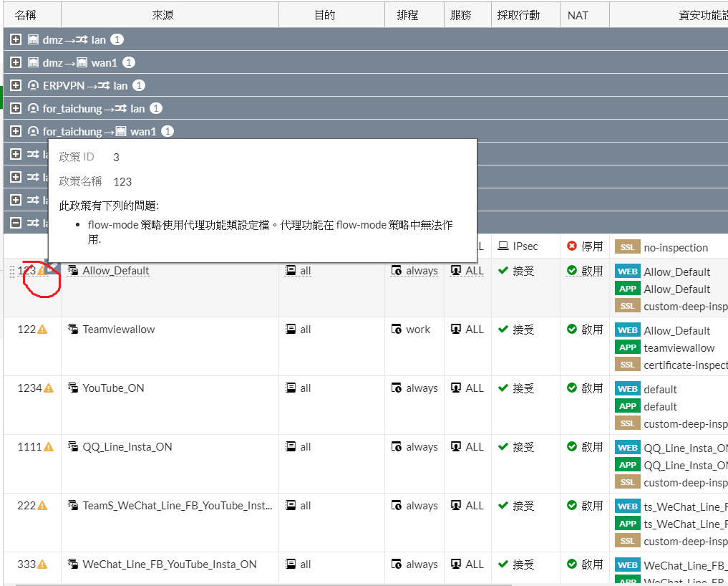
Task: Click the accept checkmark for YouTube_ON policy
Action: point(503,388)
